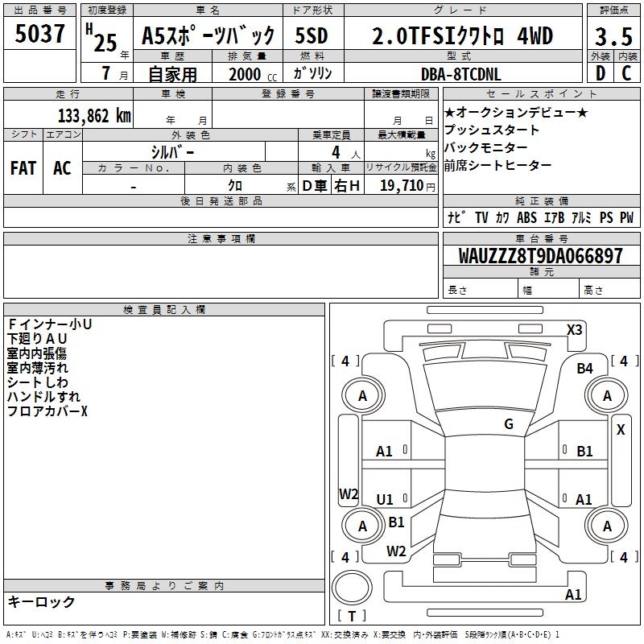The image size is (644, 644).
Task: Click the overall score 3.5
Action: tap(613, 36)
